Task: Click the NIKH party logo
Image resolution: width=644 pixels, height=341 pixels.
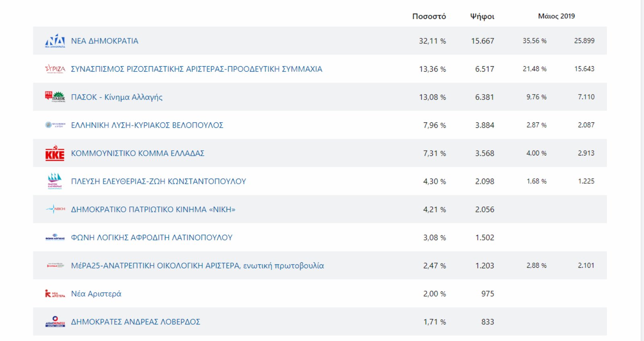Action: tap(55, 209)
